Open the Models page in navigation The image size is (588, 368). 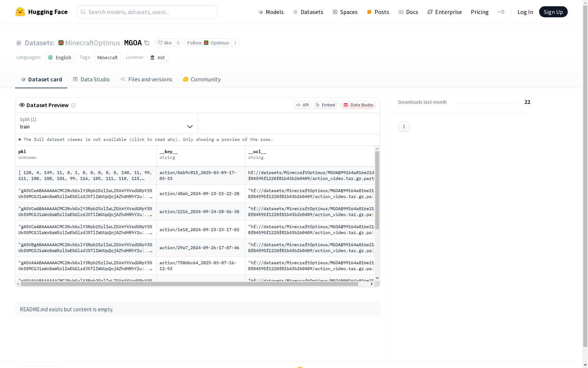point(271,12)
